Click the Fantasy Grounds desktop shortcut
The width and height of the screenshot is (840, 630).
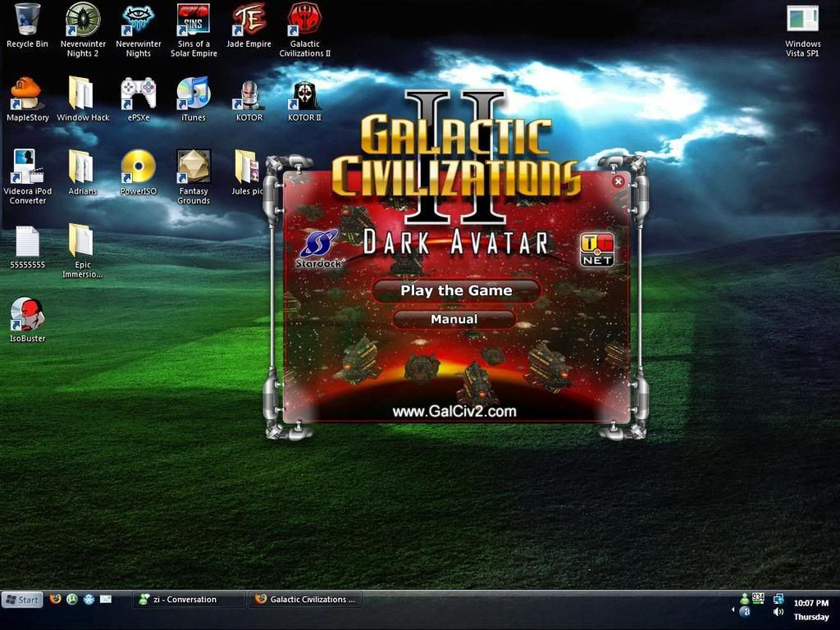(x=194, y=177)
